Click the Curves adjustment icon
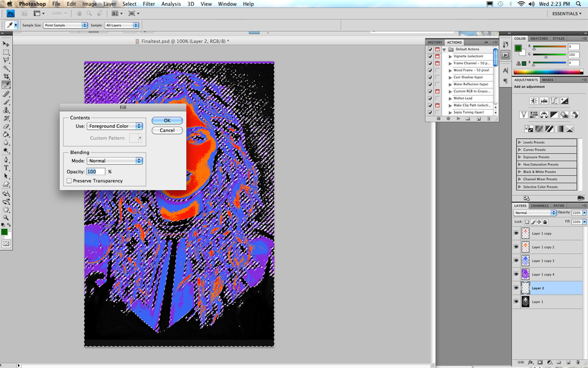The width and height of the screenshot is (588, 368). [x=554, y=101]
